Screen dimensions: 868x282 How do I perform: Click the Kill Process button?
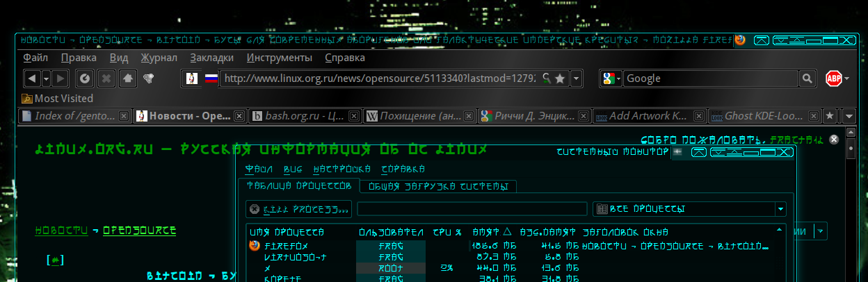pos(299,209)
